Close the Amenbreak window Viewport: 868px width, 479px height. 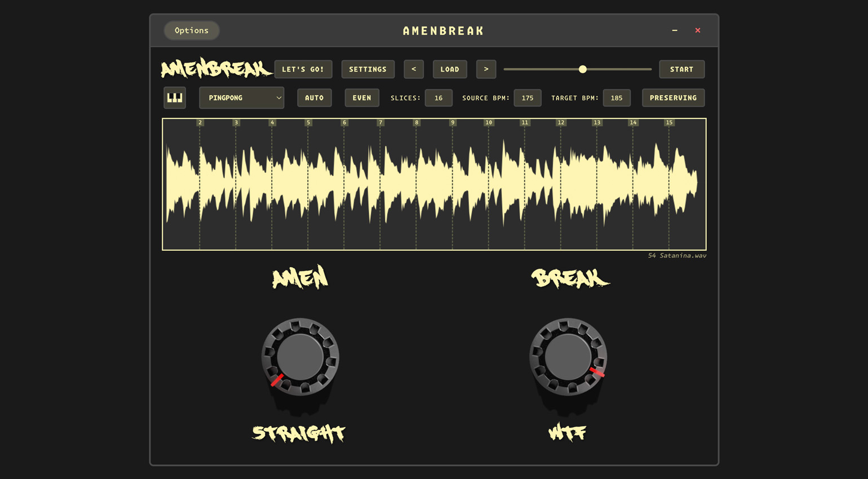[698, 30]
